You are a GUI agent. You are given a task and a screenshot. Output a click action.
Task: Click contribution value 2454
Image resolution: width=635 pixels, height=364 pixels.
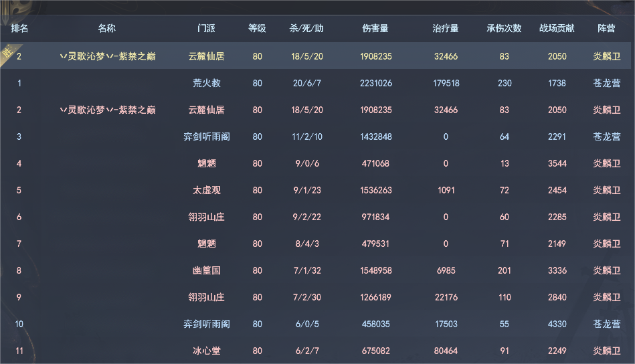coord(557,190)
